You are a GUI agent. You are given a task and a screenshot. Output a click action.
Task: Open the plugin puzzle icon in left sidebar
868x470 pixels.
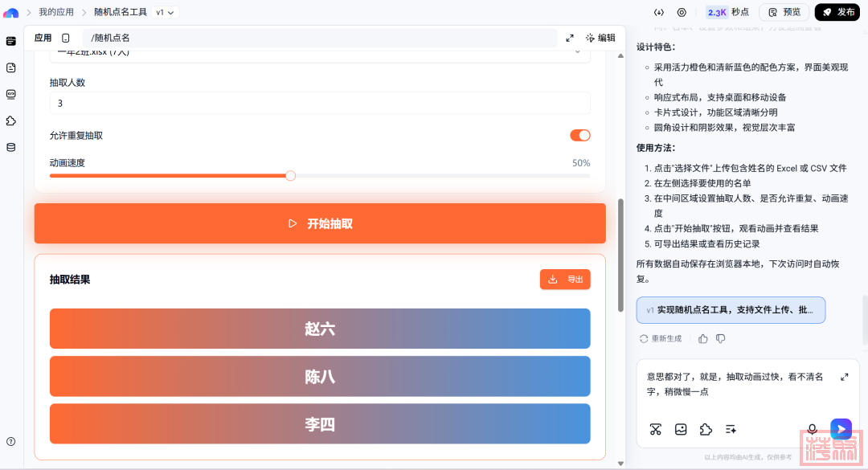coord(10,121)
